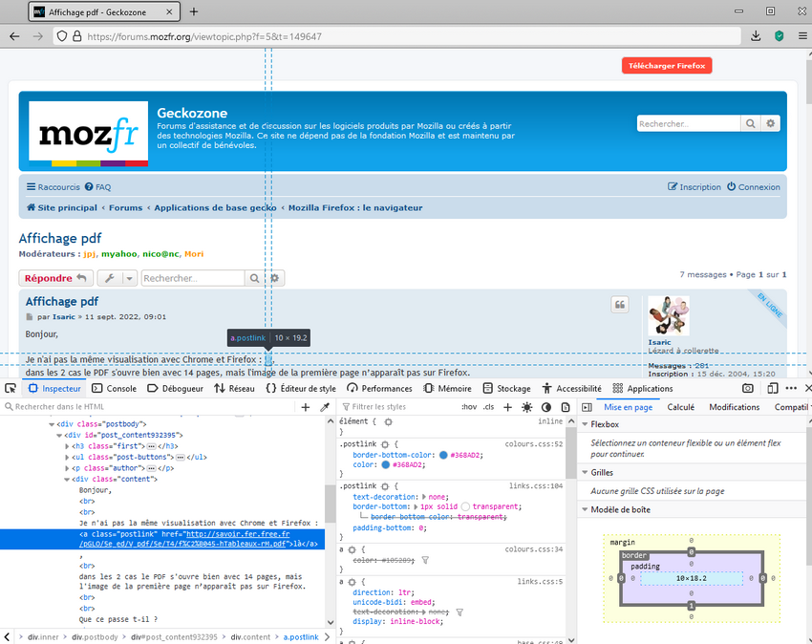
Task: Click the quote post icon
Action: point(620,305)
